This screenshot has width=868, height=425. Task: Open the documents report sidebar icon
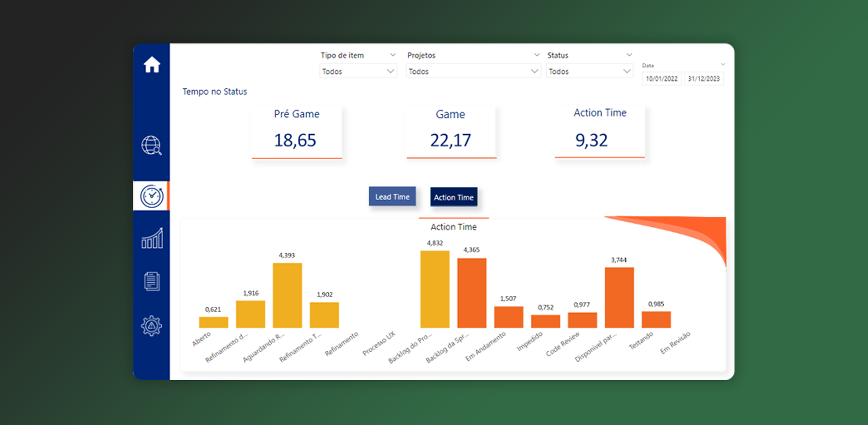[x=152, y=281]
